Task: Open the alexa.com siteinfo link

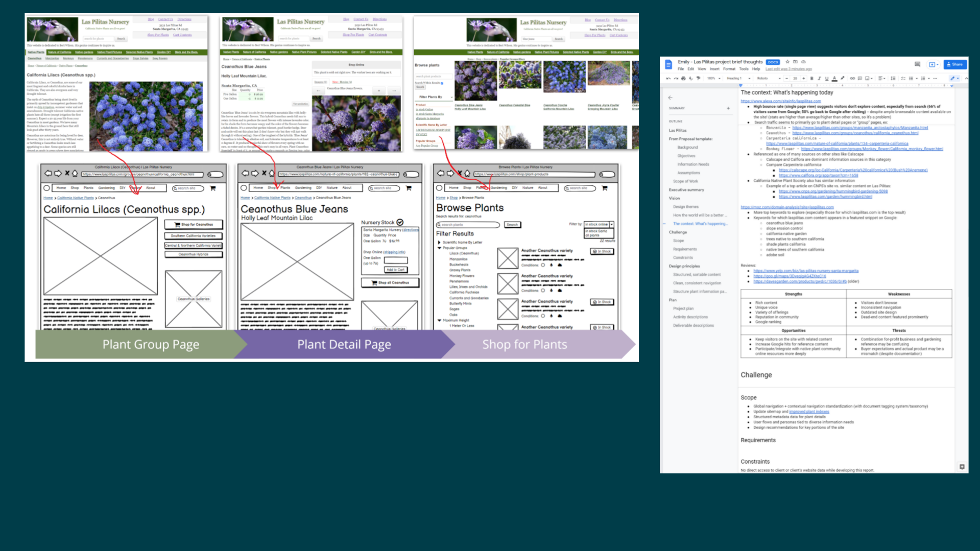Action: 781,101
